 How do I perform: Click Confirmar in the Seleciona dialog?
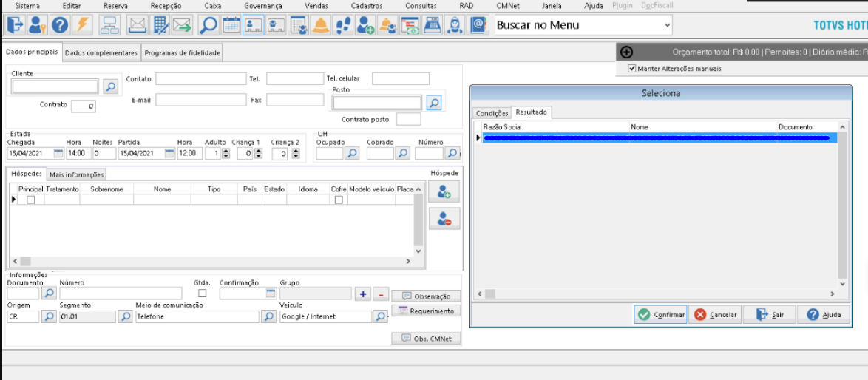point(660,314)
